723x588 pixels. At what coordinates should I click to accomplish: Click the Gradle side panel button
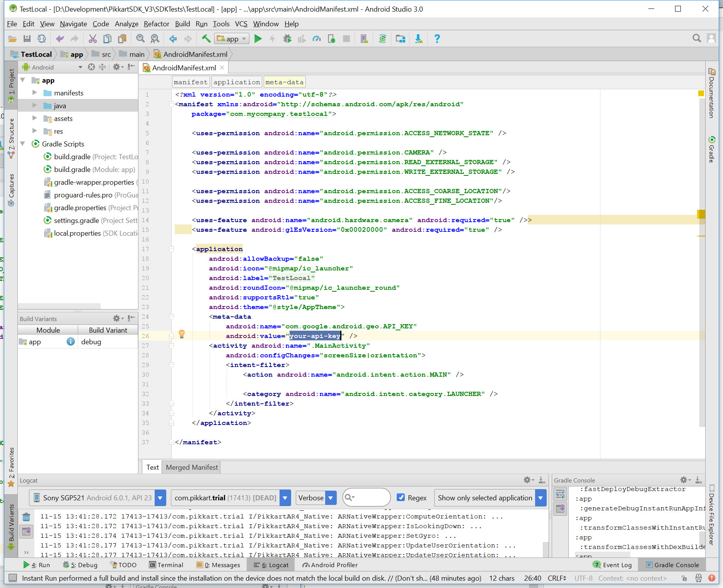(712, 149)
